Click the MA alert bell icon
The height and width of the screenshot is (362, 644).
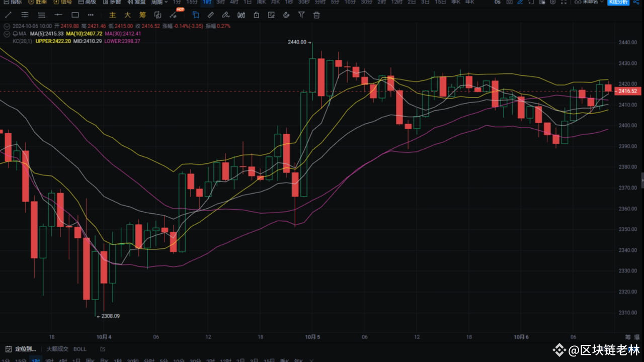pos(15,34)
